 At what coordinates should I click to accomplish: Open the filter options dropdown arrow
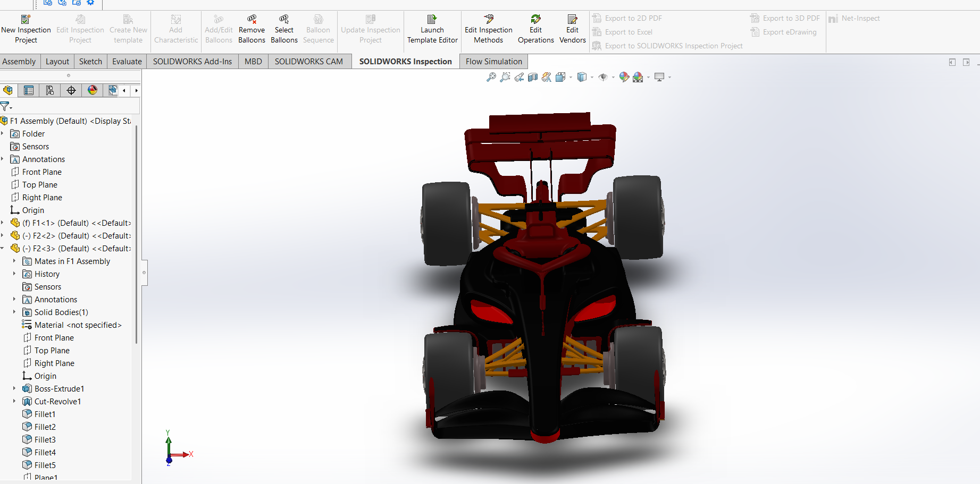pos(11,107)
